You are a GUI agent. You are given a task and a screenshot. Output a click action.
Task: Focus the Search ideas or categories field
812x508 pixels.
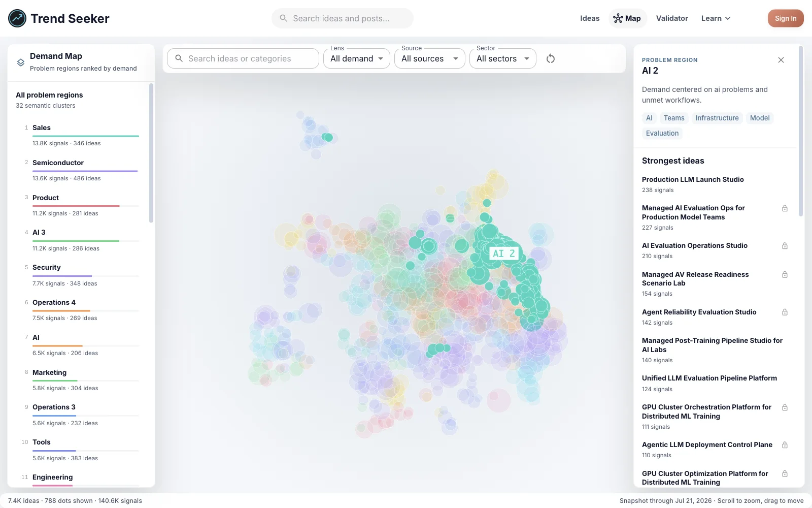[x=243, y=58]
